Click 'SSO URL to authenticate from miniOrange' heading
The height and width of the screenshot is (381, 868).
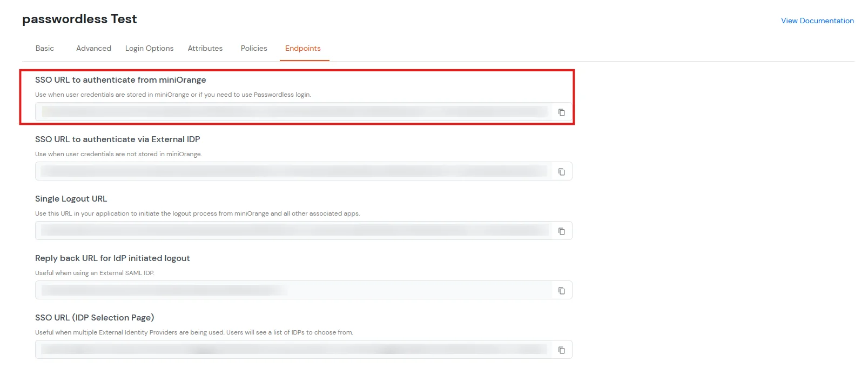[120, 80]
